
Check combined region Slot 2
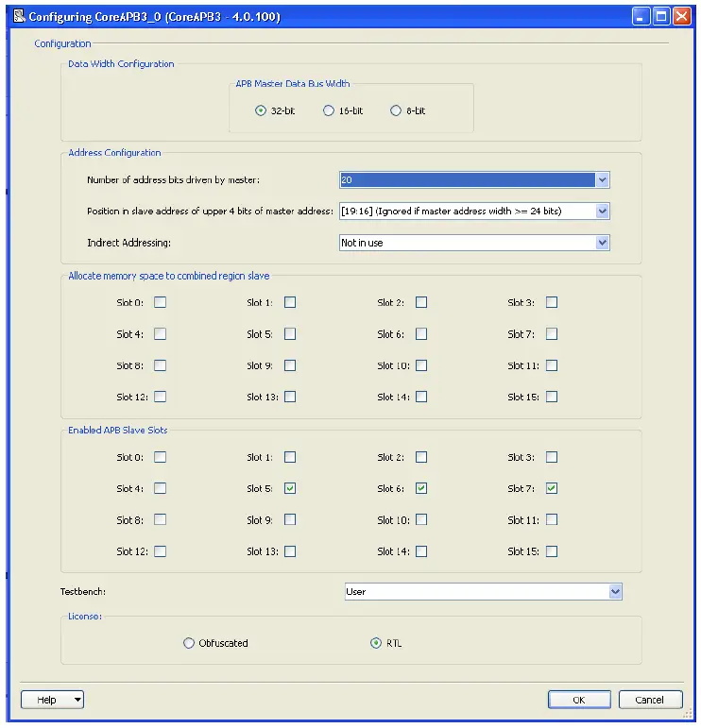(421, 302)
